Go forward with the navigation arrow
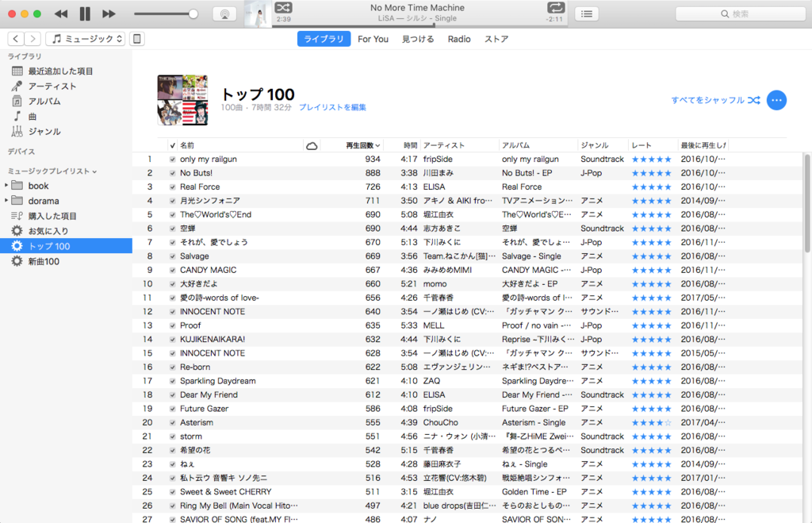This screenshot has width=812, height=523. tap(32, 39)
